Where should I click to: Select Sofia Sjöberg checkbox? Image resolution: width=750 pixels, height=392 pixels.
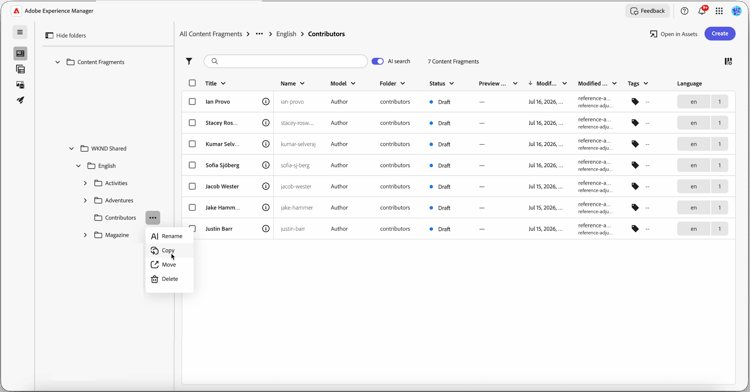pyautogui.click(x=192, y=165)
